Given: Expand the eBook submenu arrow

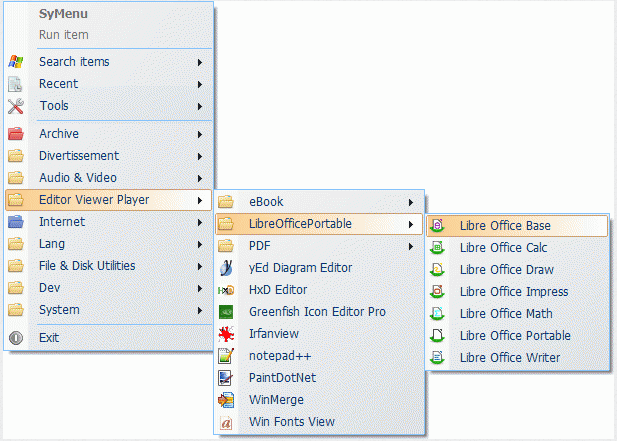Looking at the screenshot, I should pyautogui.click(x=411, y=202).
